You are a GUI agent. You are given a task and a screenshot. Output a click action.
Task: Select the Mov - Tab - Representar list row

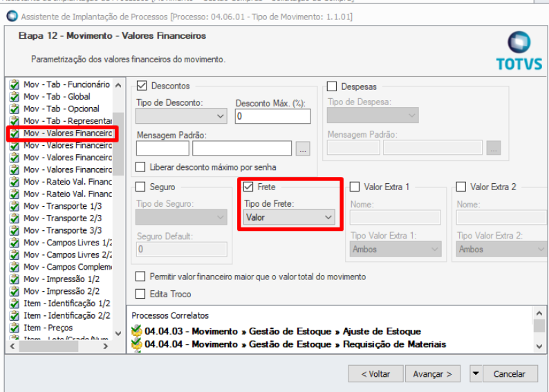point(61,121)
